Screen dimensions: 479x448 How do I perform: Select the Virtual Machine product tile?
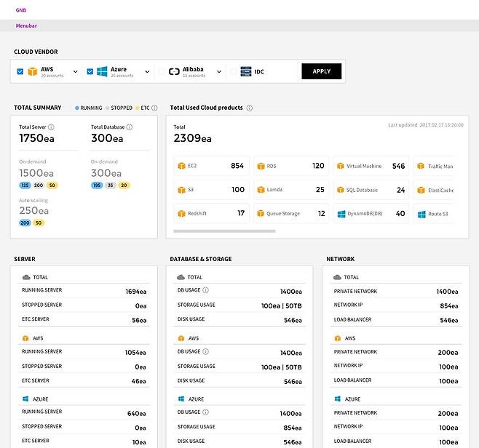pos(371,166)
